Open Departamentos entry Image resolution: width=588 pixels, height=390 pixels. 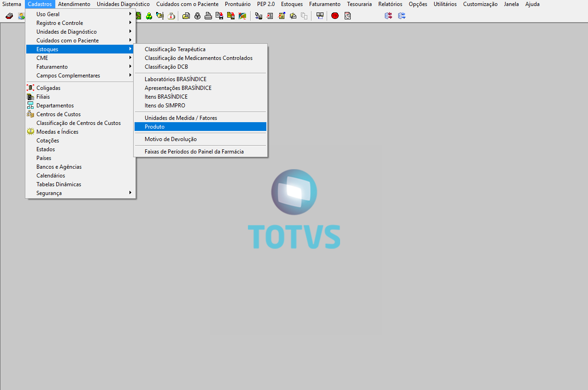point(81,105)
